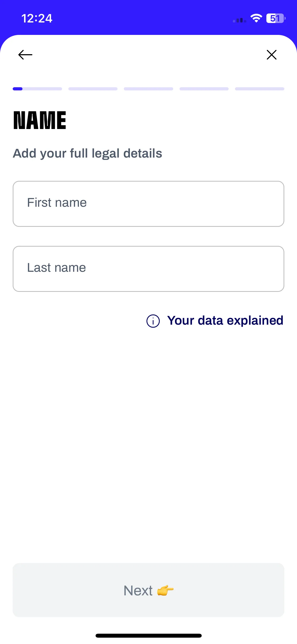
Task: Tap the Add your full legal details text
Action: pos(87,154)
